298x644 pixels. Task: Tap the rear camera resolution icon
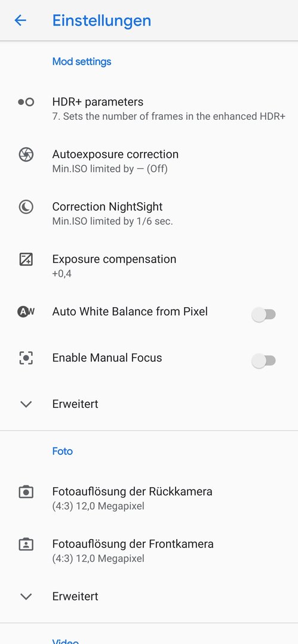click(x=26, y=491)
